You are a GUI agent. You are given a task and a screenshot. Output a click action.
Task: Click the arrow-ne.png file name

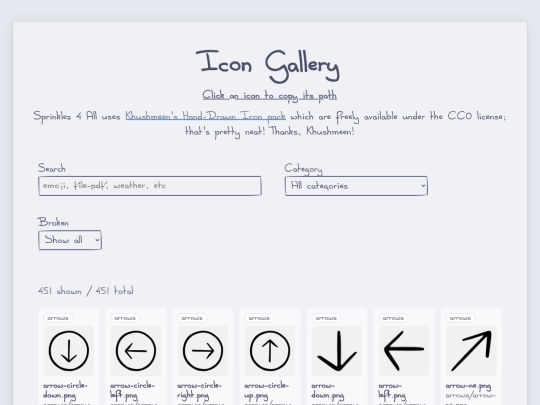[468, 386]
